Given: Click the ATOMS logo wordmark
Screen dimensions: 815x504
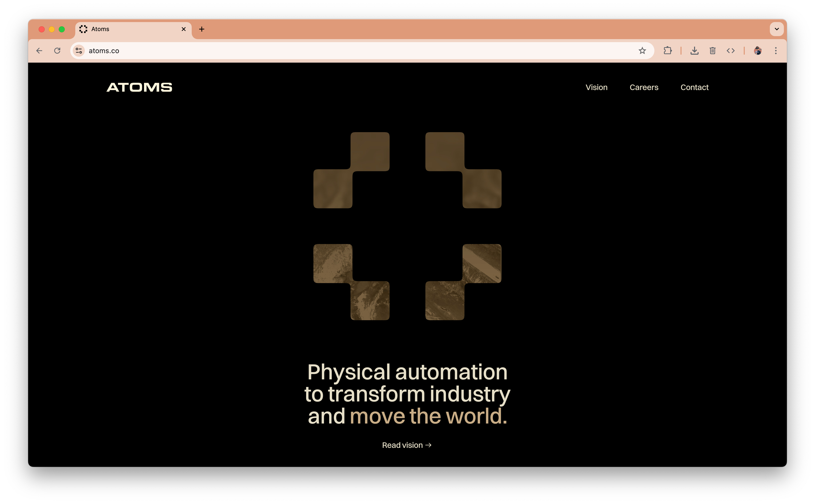Looking at the screenshot, I should pyautogui.click(x=140, y=87).
